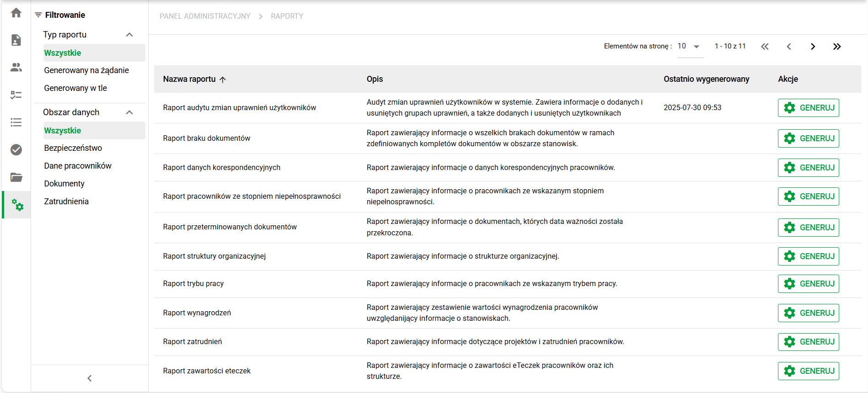Filter by Generowany na żądanie
This screenshot has height=393, width=868.
86,70
